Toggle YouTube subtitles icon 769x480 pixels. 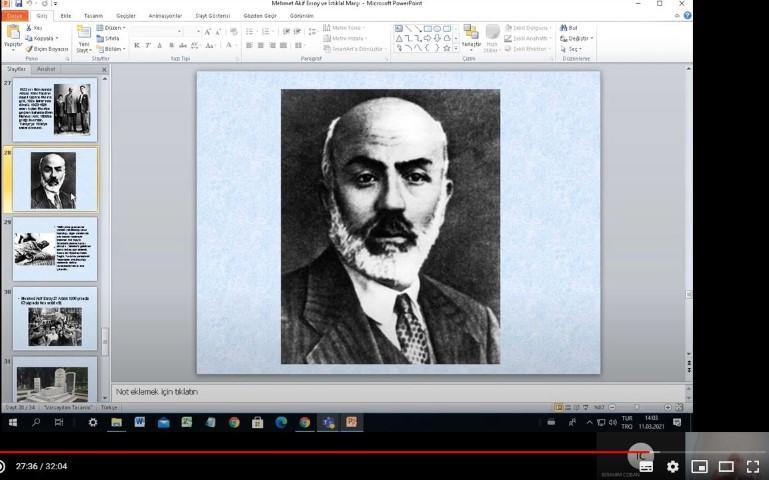(646, 466)
